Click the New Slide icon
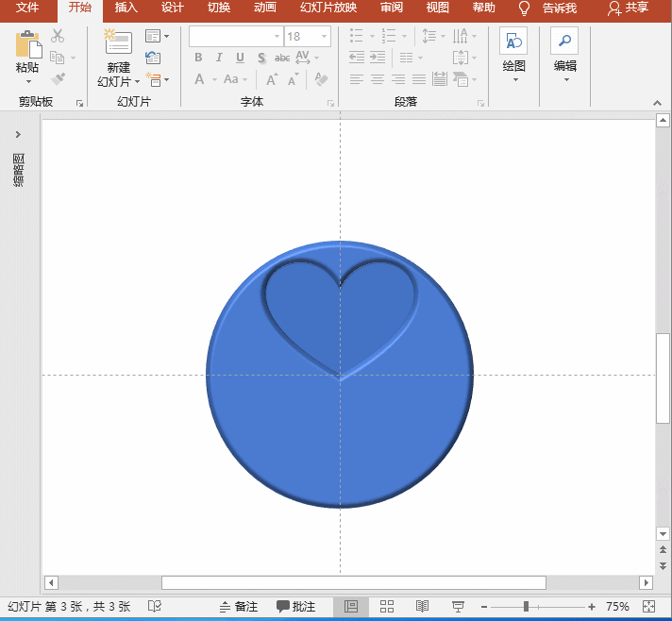Image resolution: width=672 pixels, height=621 pixels. (118, 42)
